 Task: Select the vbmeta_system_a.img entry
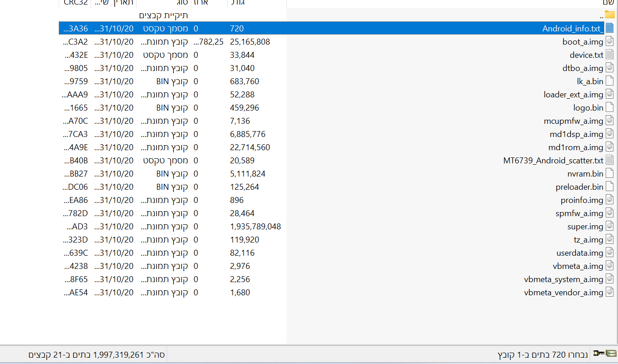point(563,279)
